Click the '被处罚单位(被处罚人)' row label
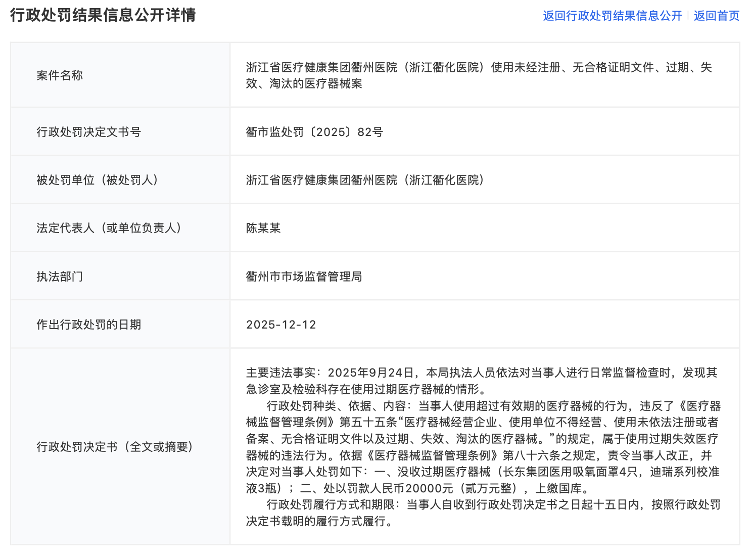The height and width of the screenshot is (555, 750). point(97,180)
